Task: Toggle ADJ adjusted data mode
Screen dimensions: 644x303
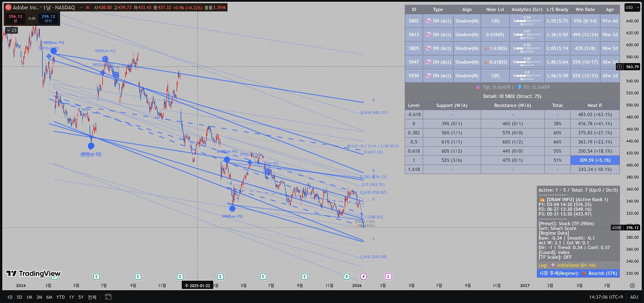Action: tap(634, 297)
